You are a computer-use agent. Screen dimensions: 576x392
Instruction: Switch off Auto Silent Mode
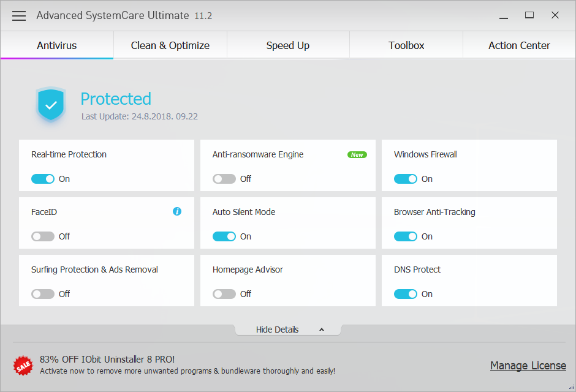[224, 236]
